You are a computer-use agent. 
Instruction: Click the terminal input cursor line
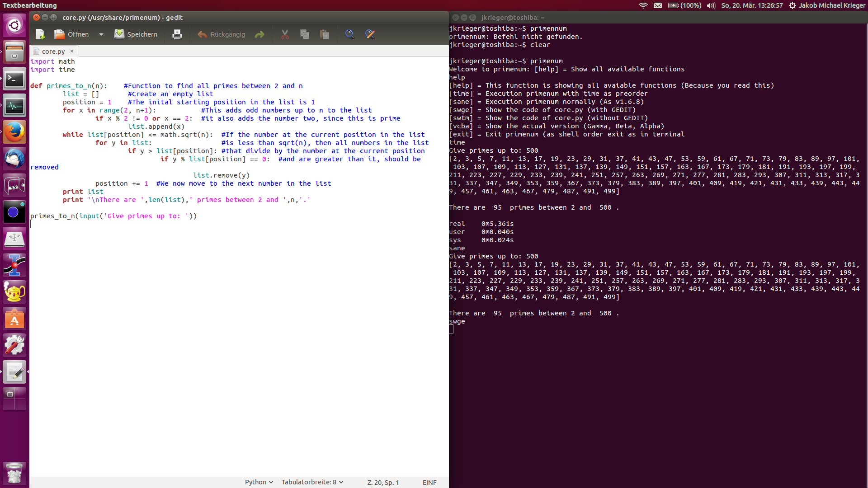coord(451,329)
